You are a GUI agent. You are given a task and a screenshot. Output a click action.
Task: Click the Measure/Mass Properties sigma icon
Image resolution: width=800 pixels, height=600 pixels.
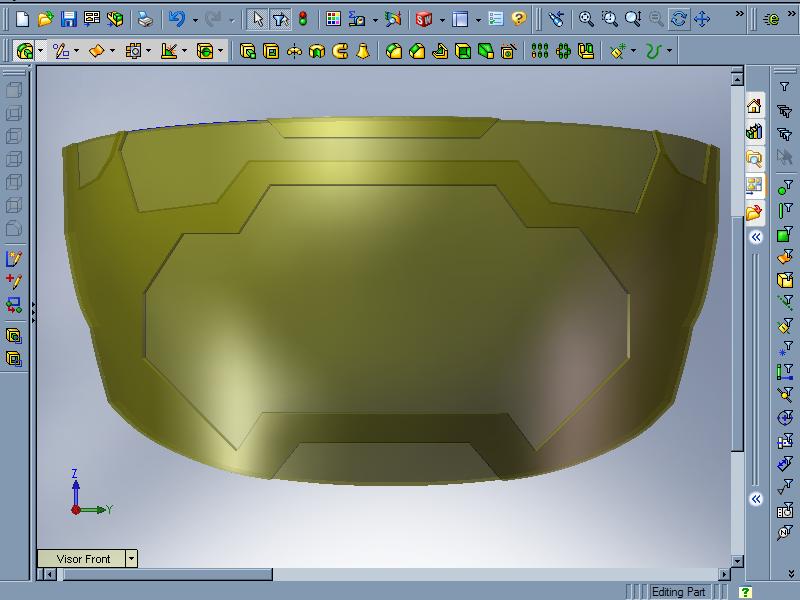(x=357, y=19)
